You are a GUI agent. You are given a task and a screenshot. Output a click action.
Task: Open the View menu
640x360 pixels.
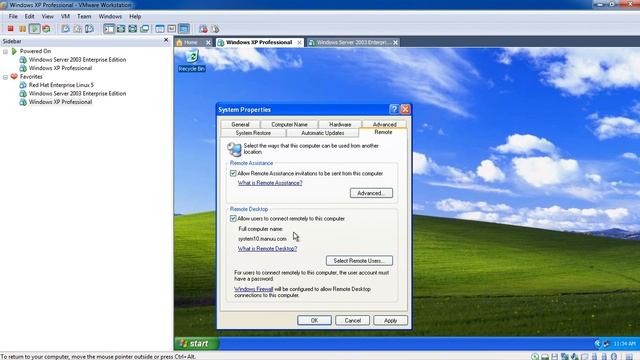48,16
